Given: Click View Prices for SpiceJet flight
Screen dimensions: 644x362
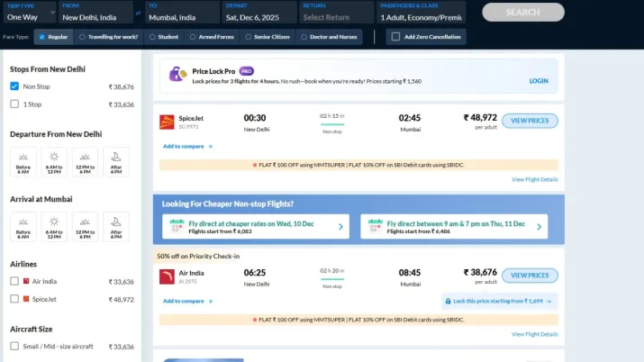Looking at the screenshot, I should pyautogui.click(x=530, y=121).
